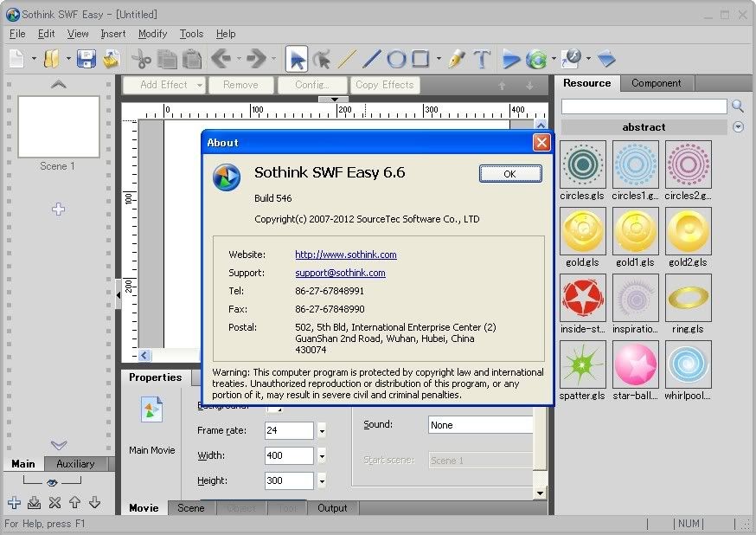Viewport: 756px width, 535px height.
Task: Open the Frame rate dropdown arrow
Action: [x=322, y=430]
